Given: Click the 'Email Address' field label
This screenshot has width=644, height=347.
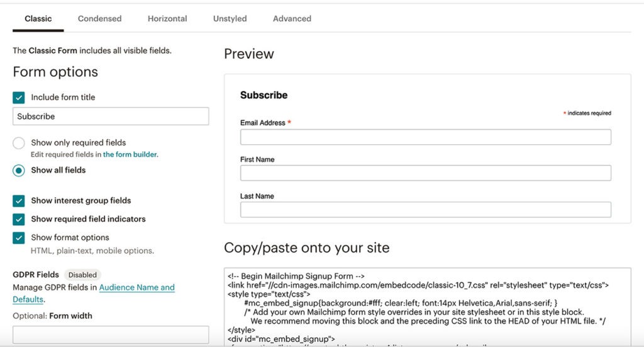Looking at the screenshot, I should tap(263, 123).
